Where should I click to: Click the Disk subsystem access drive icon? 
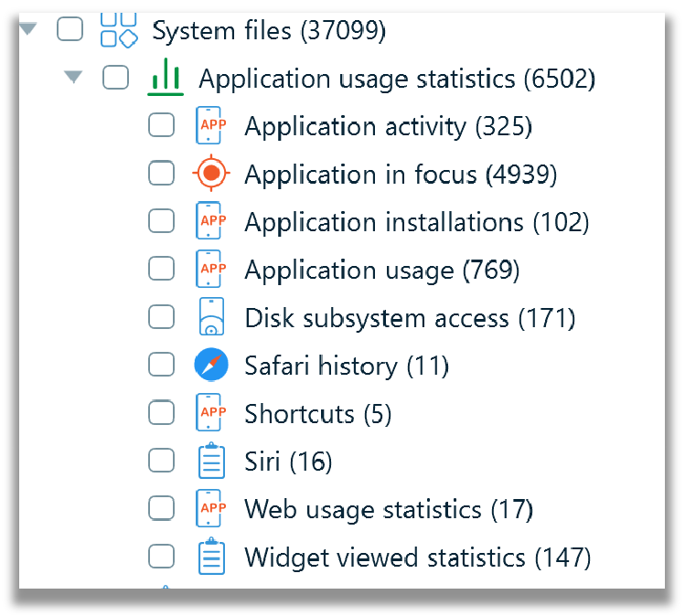pos(211,316)
